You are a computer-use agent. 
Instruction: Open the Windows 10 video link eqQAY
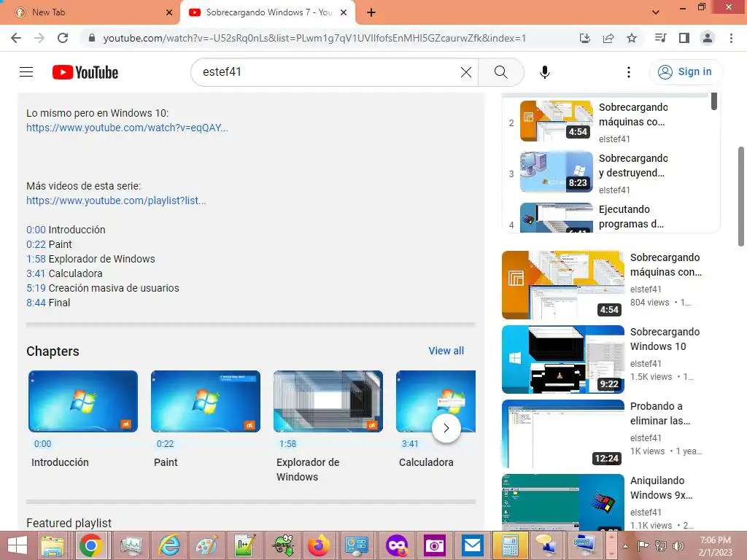[x=127, y=128]
